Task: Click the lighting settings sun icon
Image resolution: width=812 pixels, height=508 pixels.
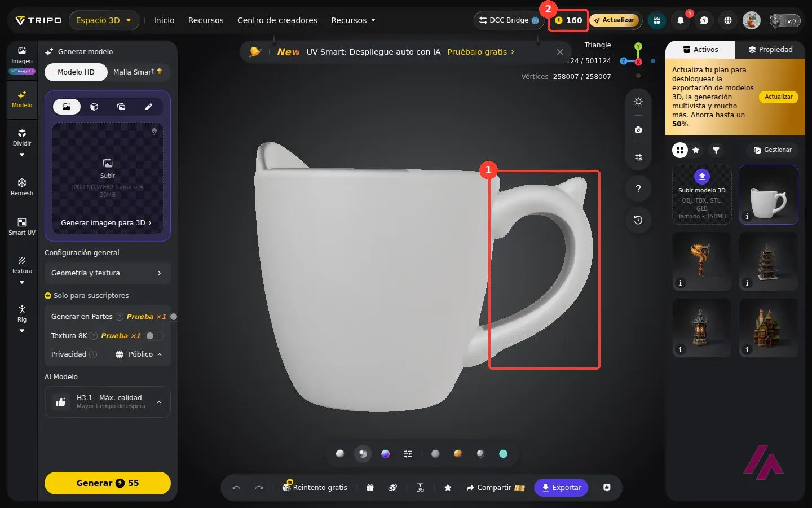Action: 638,102
